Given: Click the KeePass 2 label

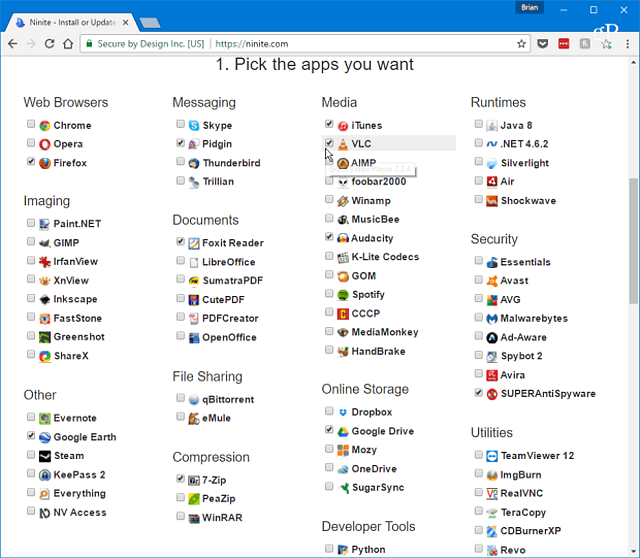Looking at the screenshot, I should click(x=79, y=475).
